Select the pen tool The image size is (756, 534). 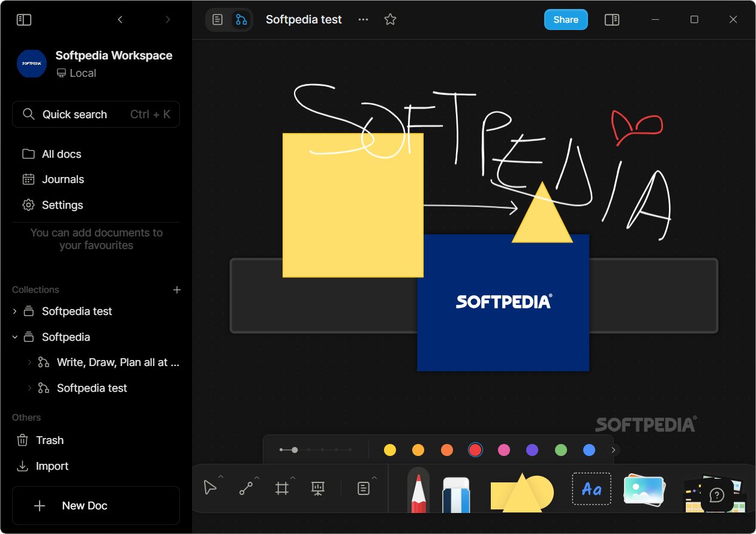(419, 491)
